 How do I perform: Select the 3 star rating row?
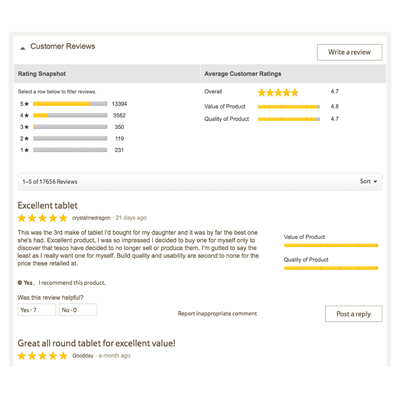(72, 127)
